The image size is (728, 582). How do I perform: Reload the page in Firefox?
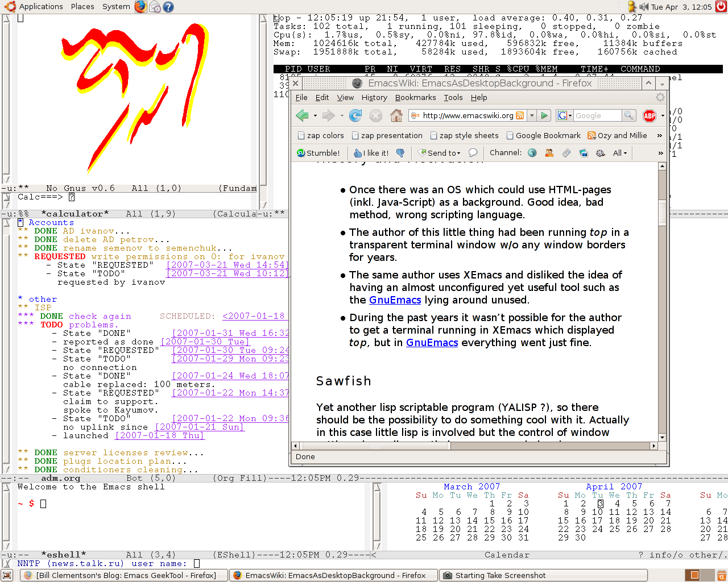(355, 115)
